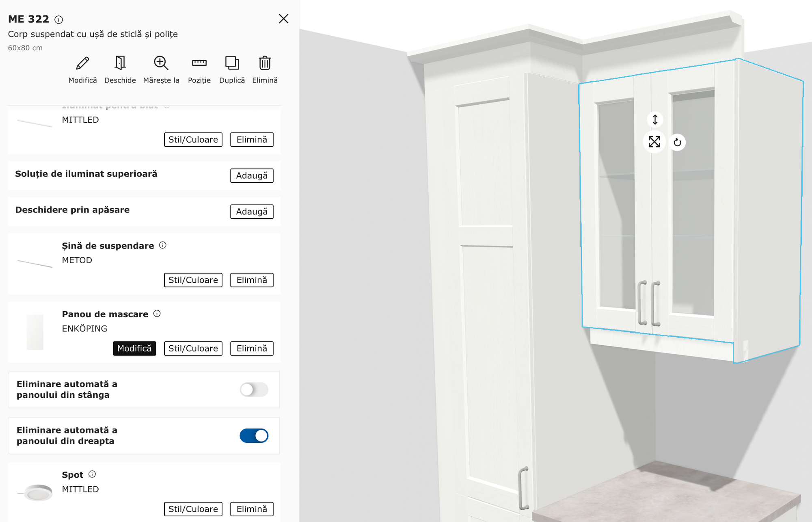
Task: Open info icon next to Panou de mascare
Action: (157, 314)
